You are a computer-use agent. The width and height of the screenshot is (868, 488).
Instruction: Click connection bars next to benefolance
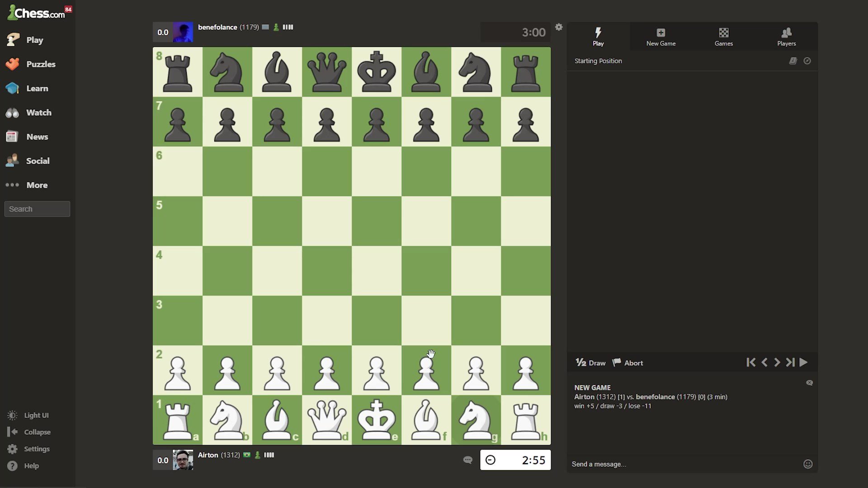[x=288, y=27]
